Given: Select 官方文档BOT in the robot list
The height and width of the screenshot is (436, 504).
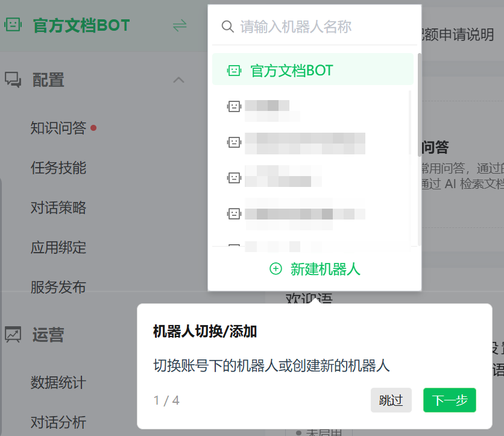Looking at the screenshot, I should coord(291,71).
